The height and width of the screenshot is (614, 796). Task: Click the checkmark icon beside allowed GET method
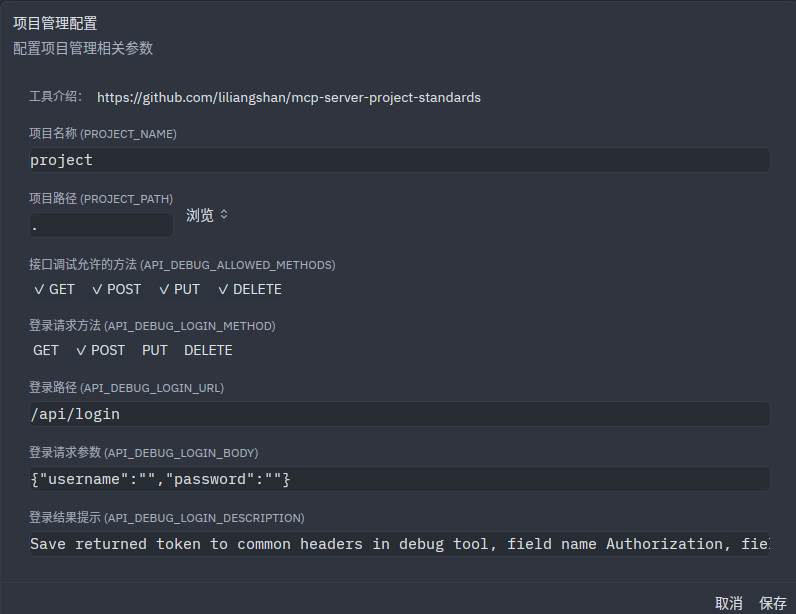tap(39, 289)
